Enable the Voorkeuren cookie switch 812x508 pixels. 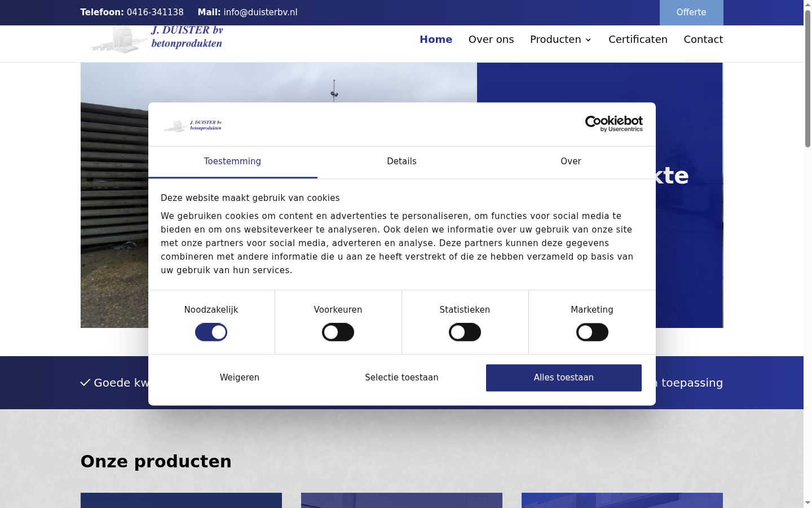[x=338, y=332]
